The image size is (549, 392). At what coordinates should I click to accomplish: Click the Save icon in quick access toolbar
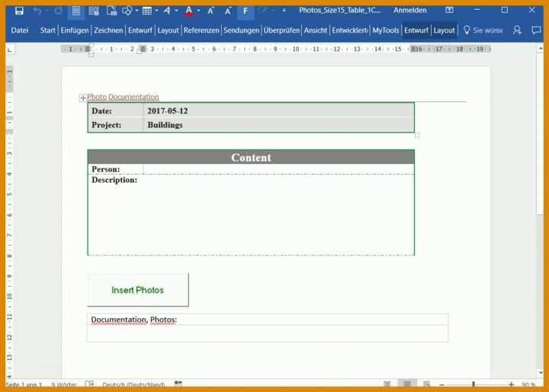(x=19, y=11)
